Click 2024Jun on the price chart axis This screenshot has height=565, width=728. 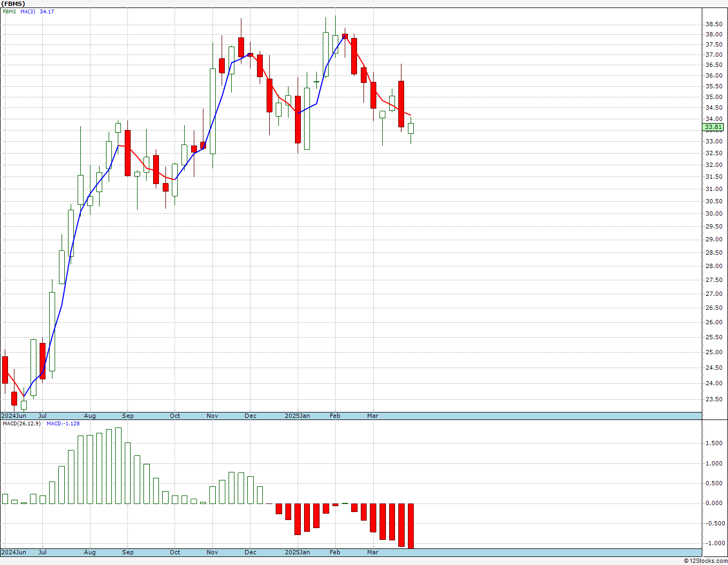point(13,416)
